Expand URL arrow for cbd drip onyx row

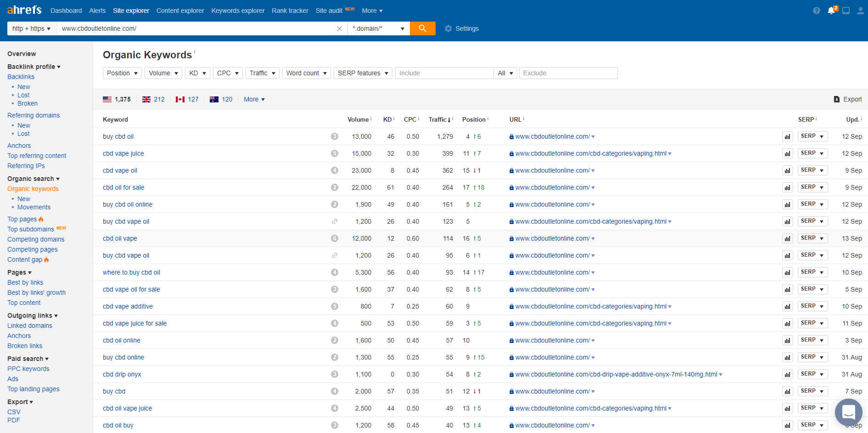tap(721, 375)
